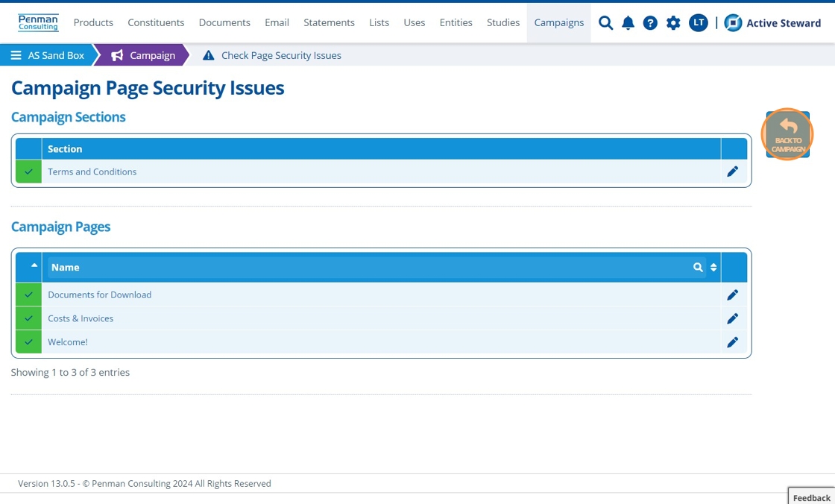Screen dimensions: 835x504
Task: Click green check for Terms and Conditions
Action: (x=29, y=171)
